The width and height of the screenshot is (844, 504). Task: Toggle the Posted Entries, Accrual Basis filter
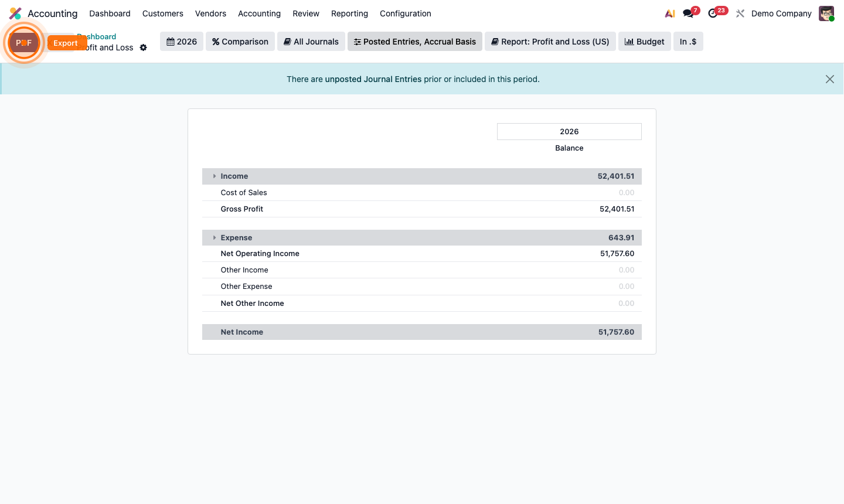414,41
